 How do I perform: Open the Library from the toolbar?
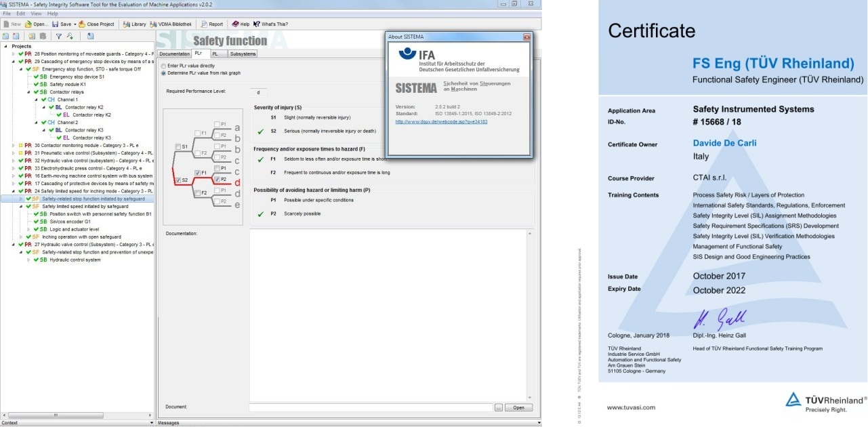tap(134, 24)
